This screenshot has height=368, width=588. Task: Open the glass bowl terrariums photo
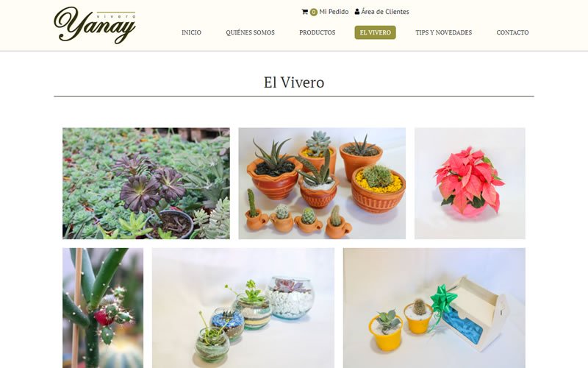(x=243, y=308)
